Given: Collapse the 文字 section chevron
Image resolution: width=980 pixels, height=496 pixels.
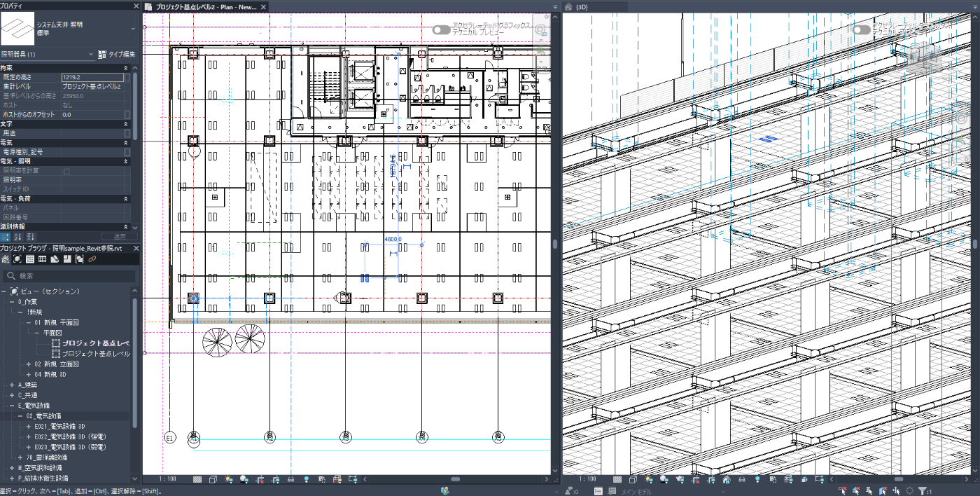Looking at the screenshot, I should click(x=126, y=124).
